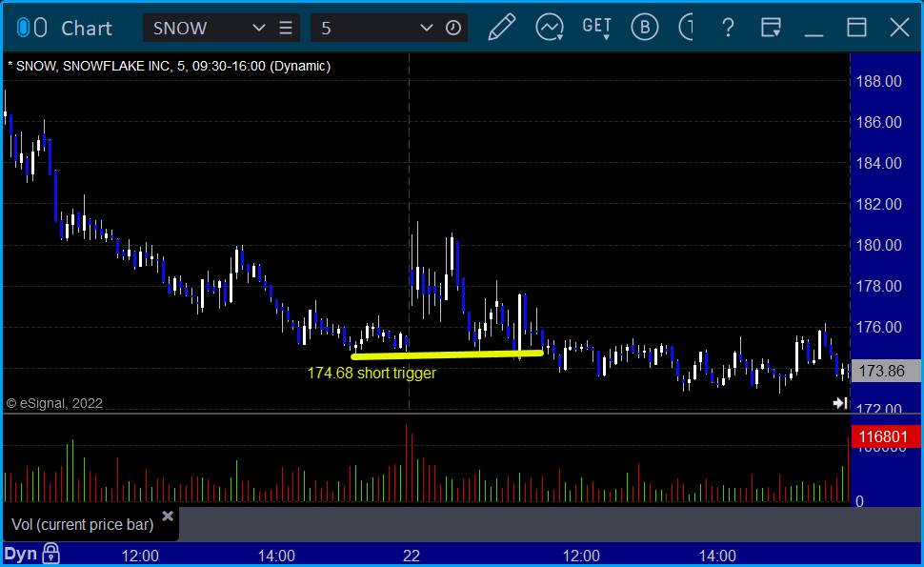Viewport: 924px width, 567px height.
Task: Open the time template clock icon
Action: tap(453, 28)
